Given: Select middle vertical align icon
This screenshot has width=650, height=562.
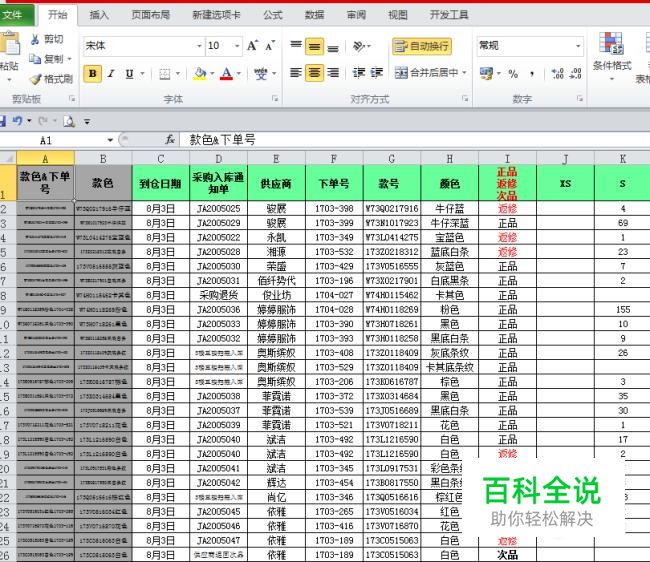Looking at the screenshot, I should click(314, 46).
